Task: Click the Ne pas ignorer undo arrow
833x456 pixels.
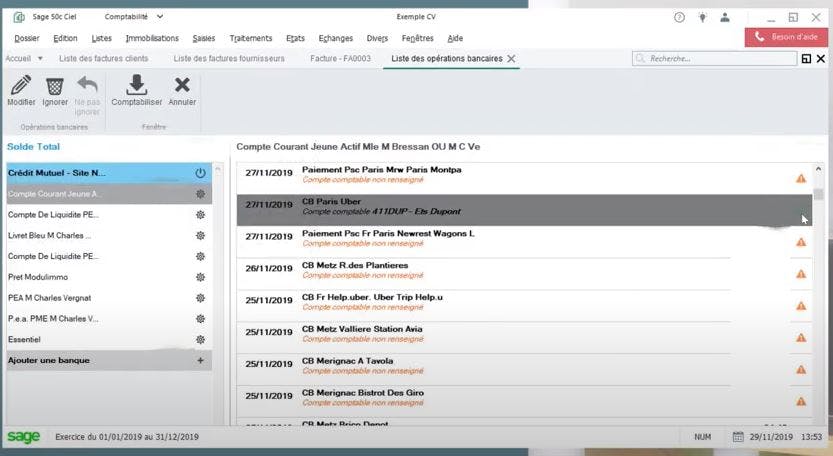Action: coord(87,85)
